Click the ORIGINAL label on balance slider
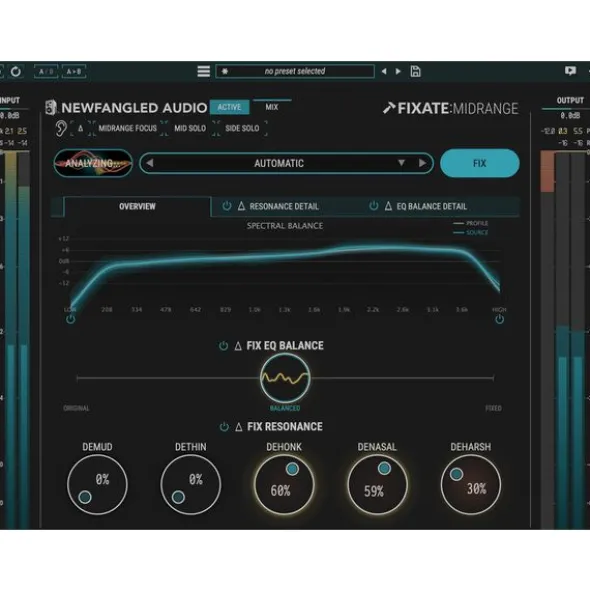This screenshot has height=591, width=590. click(76, 408)
